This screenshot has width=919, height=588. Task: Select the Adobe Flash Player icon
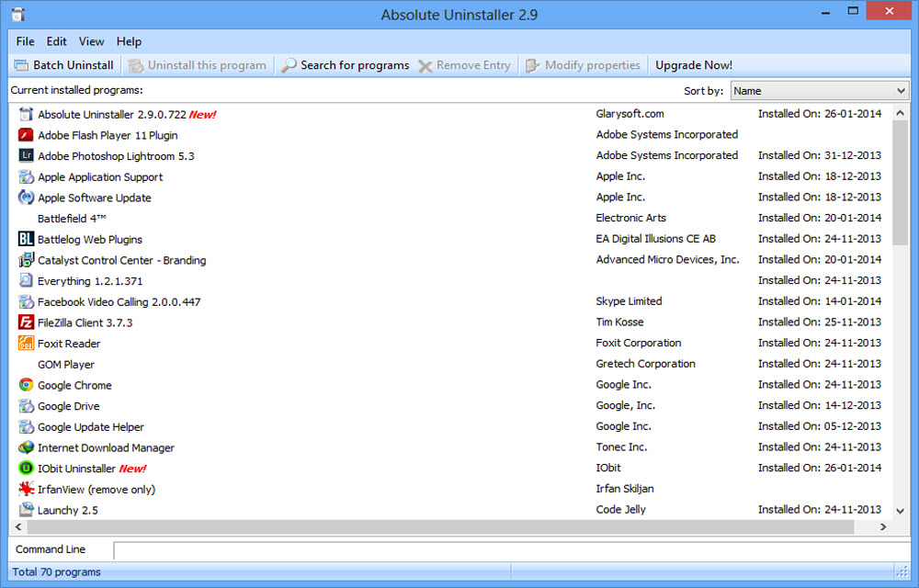point(26,135)
